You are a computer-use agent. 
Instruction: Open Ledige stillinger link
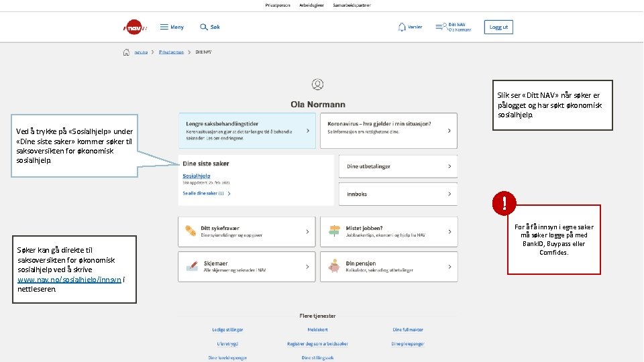[227, 330]
